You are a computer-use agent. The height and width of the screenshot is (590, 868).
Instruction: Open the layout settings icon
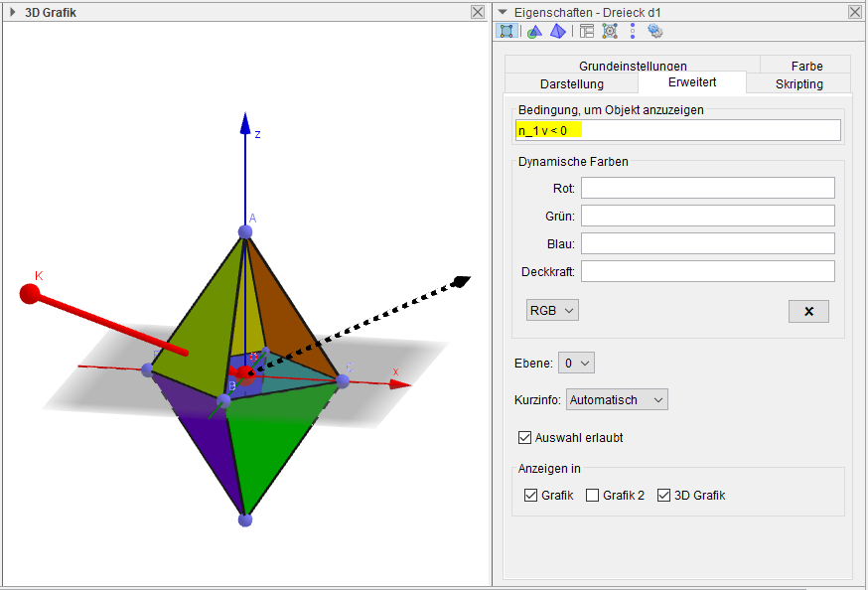pos(587,32)
